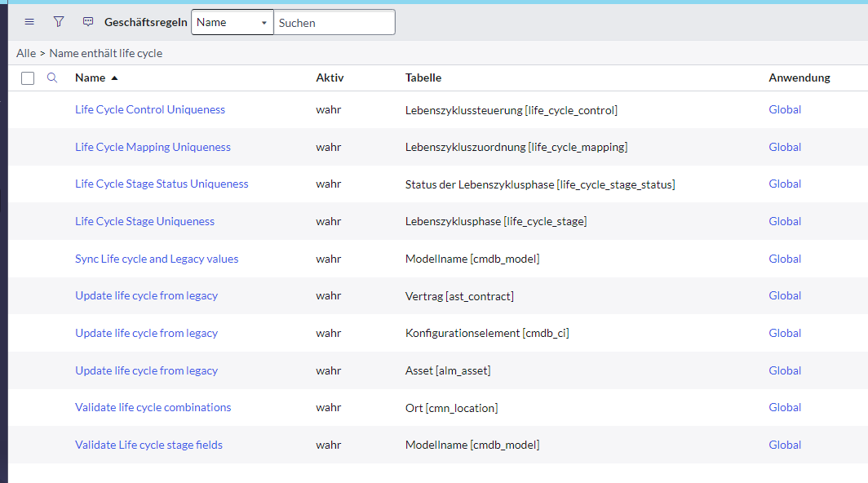868x483 pixels.
Task: Open Sync Life cycle and Legacy values
Action: 157,259
